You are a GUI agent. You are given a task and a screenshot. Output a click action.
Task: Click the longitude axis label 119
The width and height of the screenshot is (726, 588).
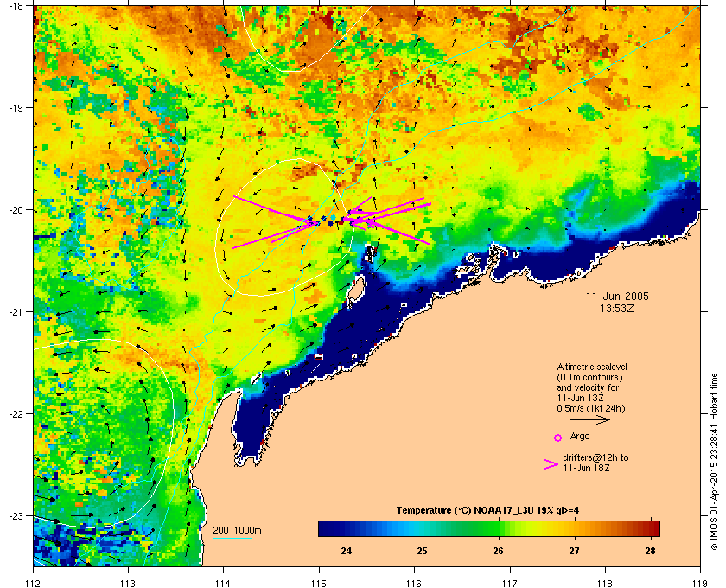tap(700, 583)
